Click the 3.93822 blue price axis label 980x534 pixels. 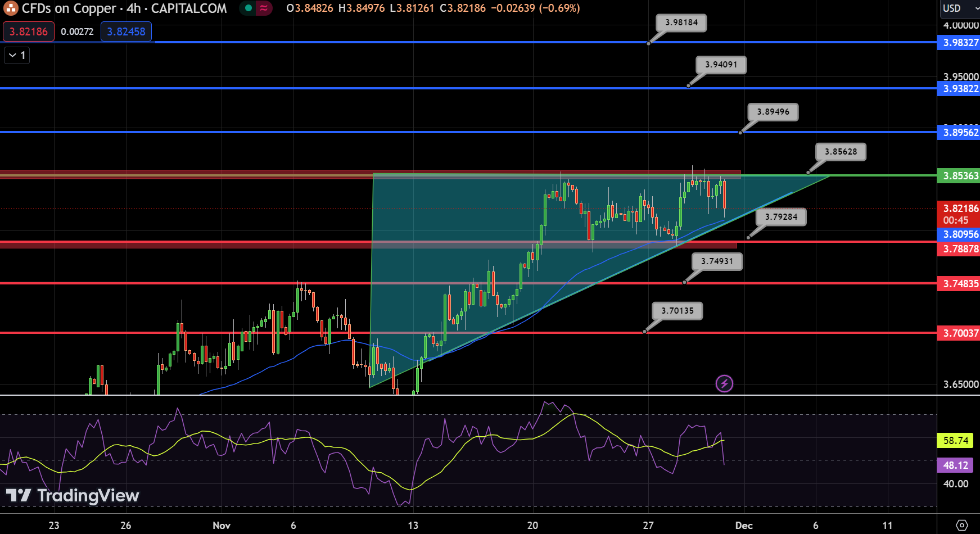click(959, 89)
